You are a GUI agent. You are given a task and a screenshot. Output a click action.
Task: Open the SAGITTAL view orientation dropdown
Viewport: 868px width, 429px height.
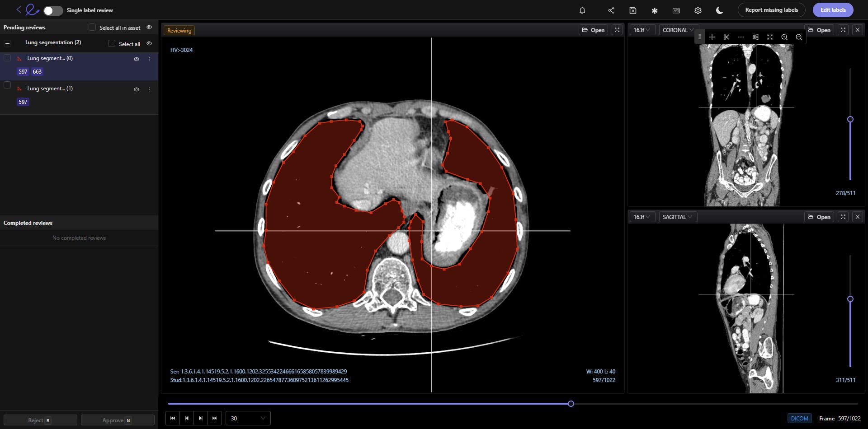coord(677,217)
